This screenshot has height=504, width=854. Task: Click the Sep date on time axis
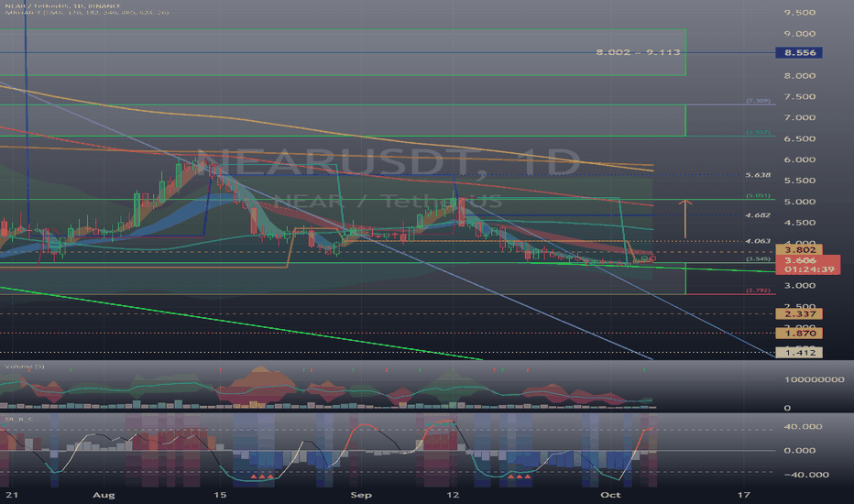point(361,495)
